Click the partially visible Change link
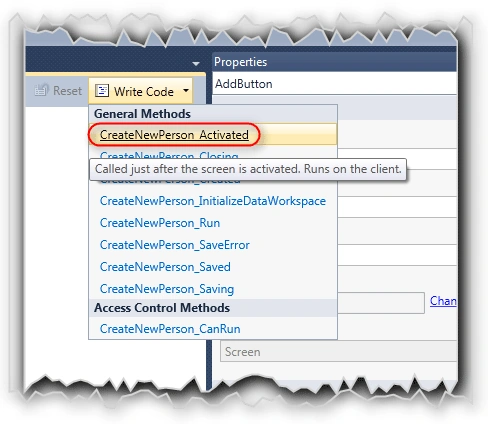 coord(443,301)
